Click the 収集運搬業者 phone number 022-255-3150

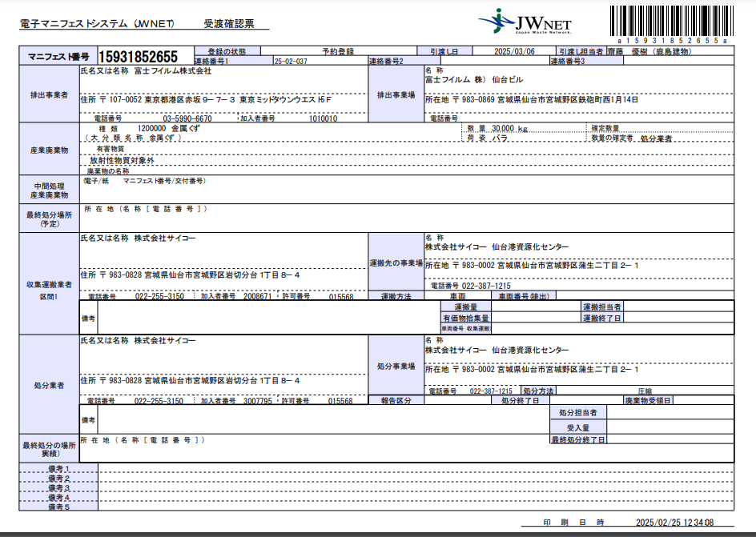coord(159,296)
